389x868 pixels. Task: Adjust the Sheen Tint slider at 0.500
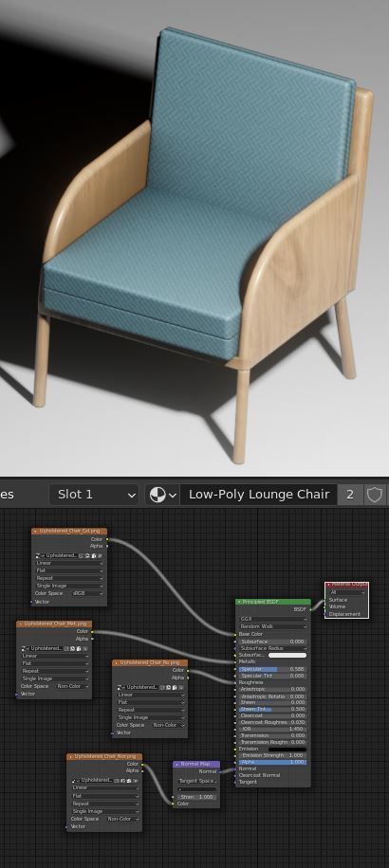[x=273, y=709]
